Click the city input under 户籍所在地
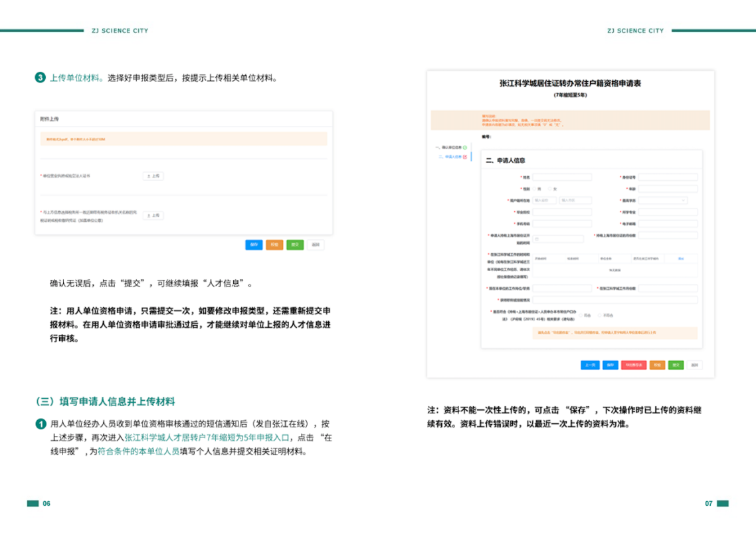Screen dimensions: 756x537 [x=575, y=200]
